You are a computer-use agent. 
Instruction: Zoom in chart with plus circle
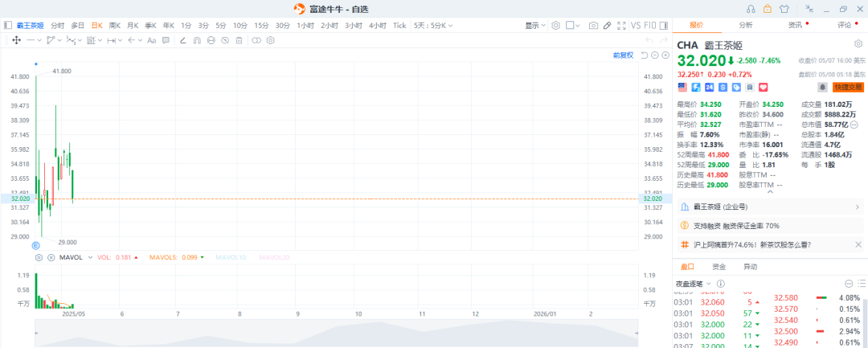(665, 55)
